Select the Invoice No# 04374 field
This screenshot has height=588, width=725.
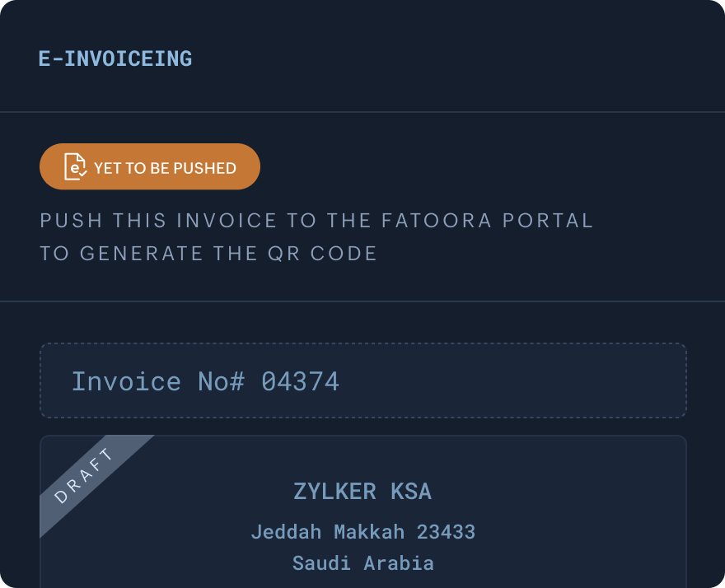tap(362, 380)
